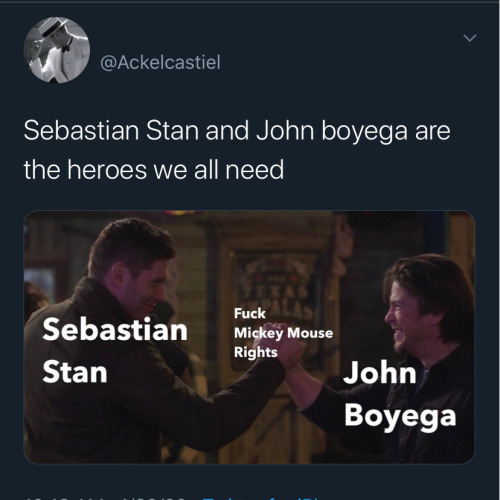Open the attached meme image
The height and width of the screenshot is (500, 500).
point(249,337)
